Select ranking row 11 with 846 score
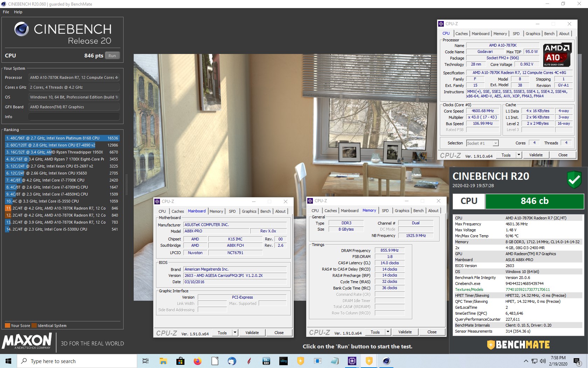The image size is (588, 368). [62, 208]
